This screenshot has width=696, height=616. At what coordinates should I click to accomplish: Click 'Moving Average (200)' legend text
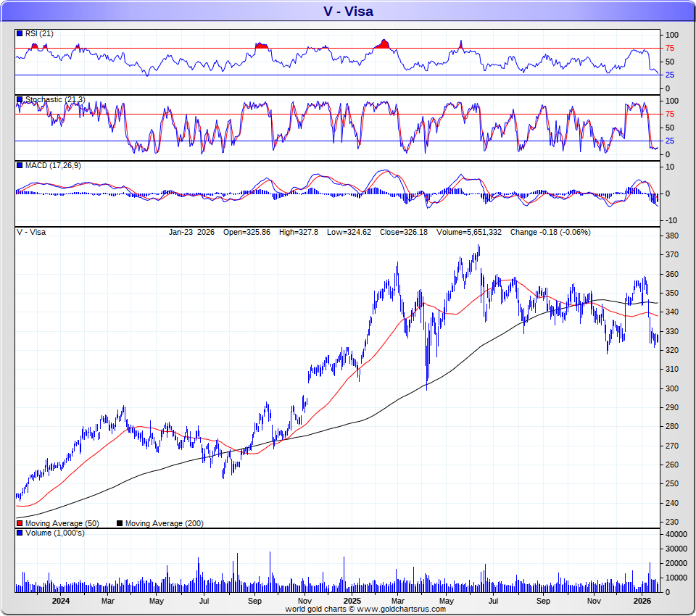165,524
